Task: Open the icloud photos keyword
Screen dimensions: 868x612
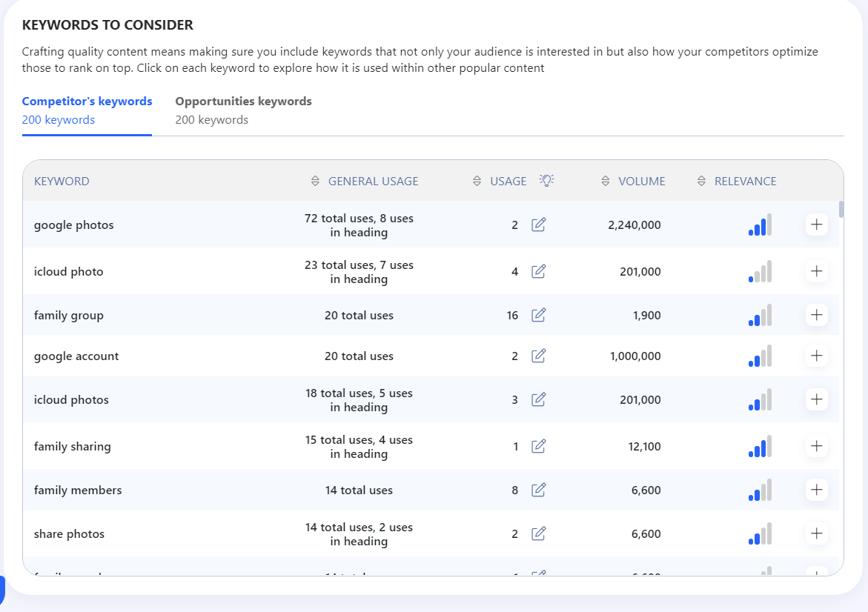Action: [x=71, y=399]
